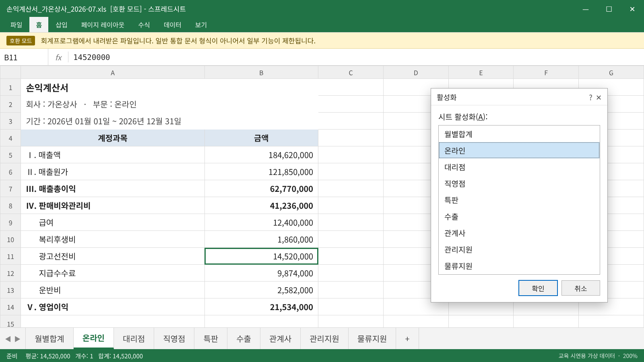Select 관리지원 in the activation list
644x362 pixels.
(x=519, y=249)
